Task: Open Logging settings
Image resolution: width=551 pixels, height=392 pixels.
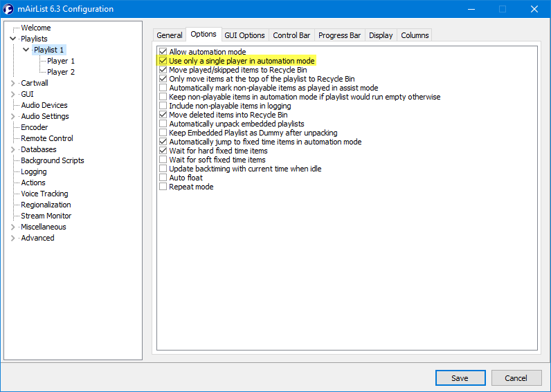Action: (34, 171)
